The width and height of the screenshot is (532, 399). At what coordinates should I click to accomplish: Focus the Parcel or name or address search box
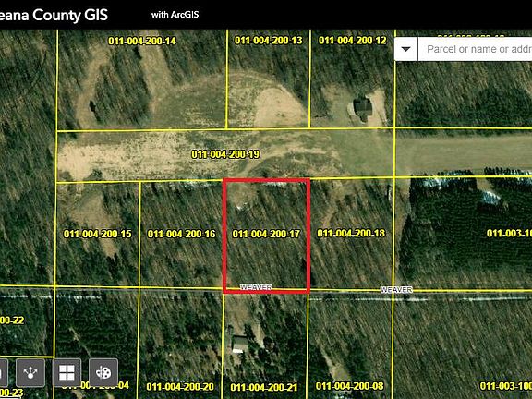[475, 49]
